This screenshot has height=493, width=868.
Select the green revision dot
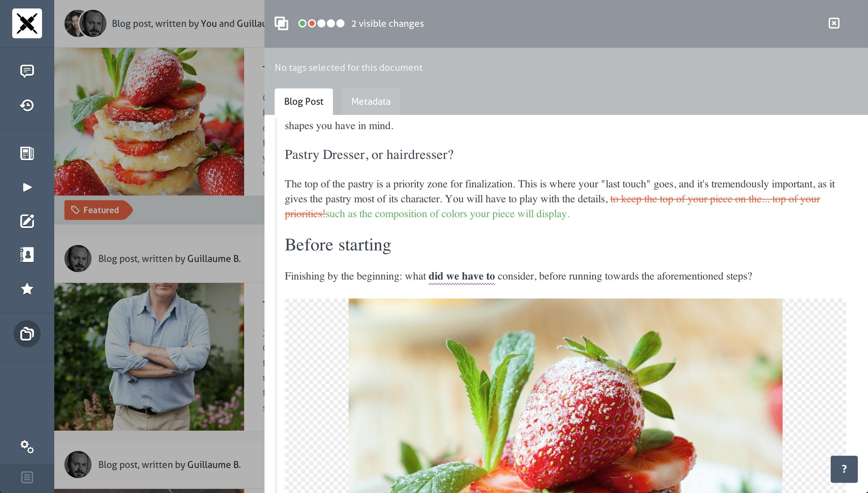[x=302, y=23]
